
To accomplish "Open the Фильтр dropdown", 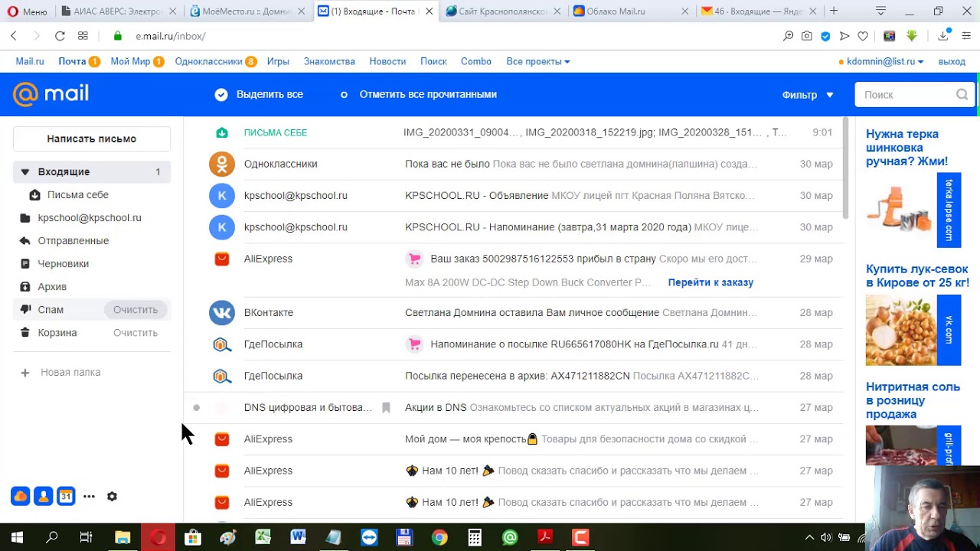I will pos(808,95).
